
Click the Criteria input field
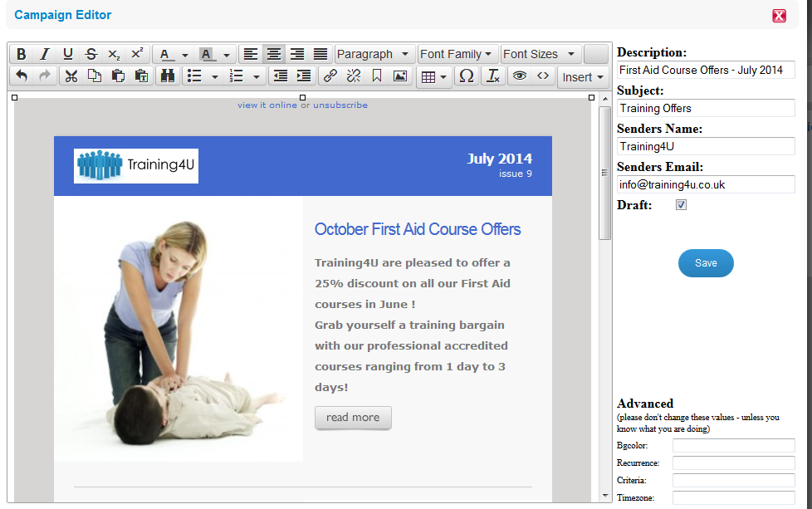(733, 481)
